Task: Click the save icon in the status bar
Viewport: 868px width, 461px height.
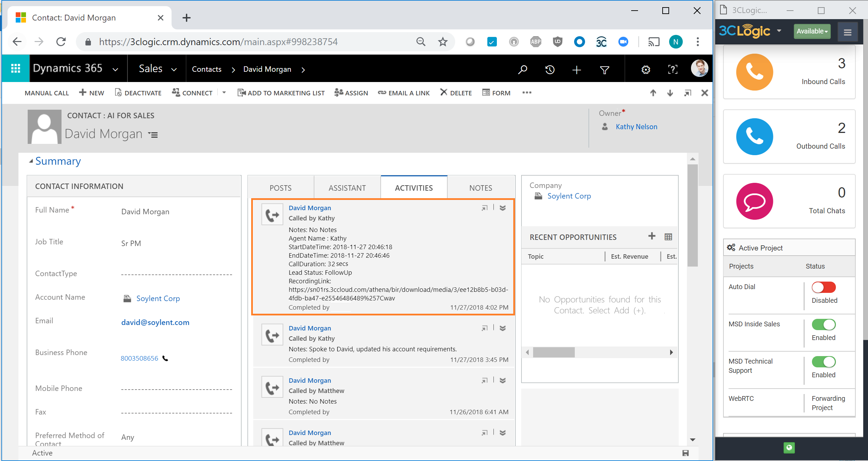Action: point(686,453)
